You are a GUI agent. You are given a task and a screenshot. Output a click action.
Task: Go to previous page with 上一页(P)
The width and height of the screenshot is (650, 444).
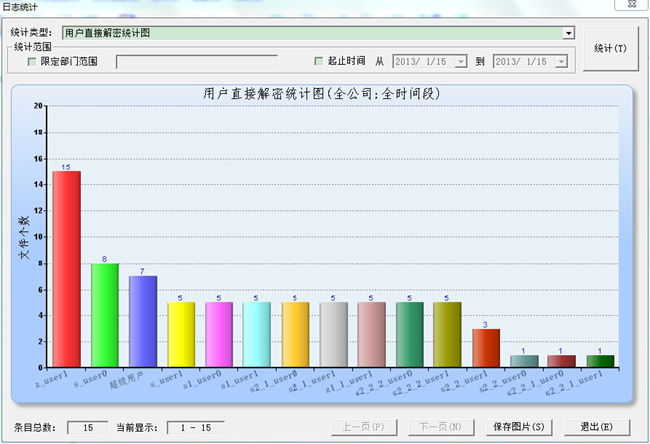coord(364,427)
